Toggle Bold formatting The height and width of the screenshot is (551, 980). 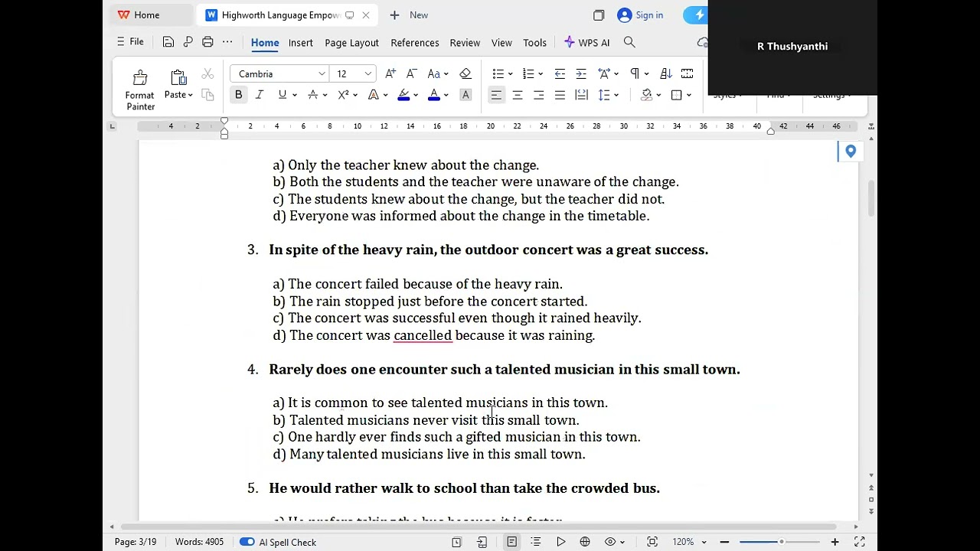238,95
